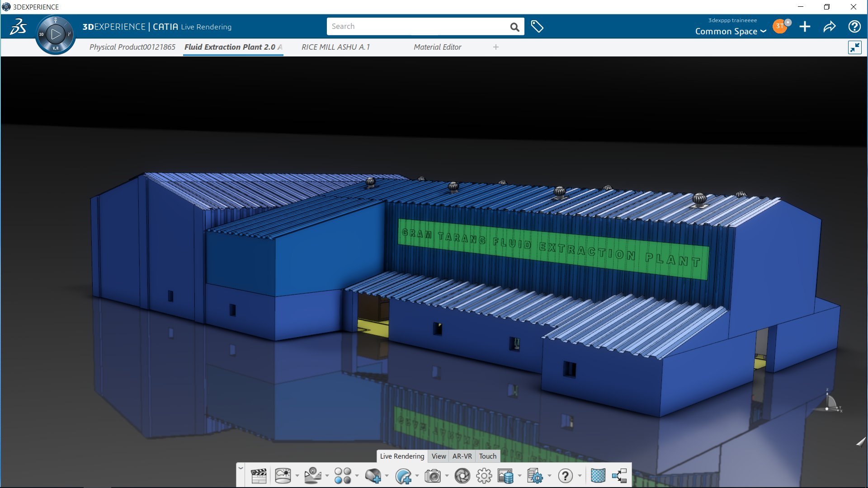The width and height of the screenshot is (868, 488).
Task: Click the Search input field
Action: point(418,26)
